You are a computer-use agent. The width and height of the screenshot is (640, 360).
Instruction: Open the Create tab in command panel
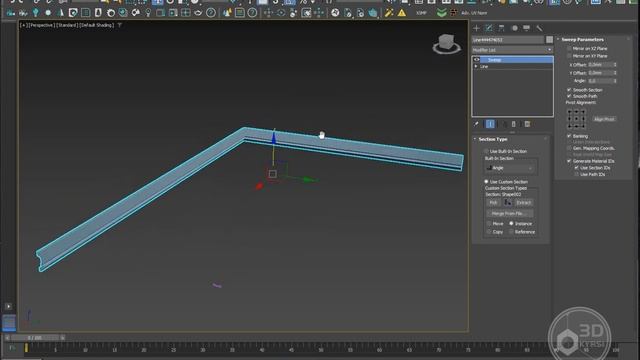pyautogui.click(x=476, y=28)
